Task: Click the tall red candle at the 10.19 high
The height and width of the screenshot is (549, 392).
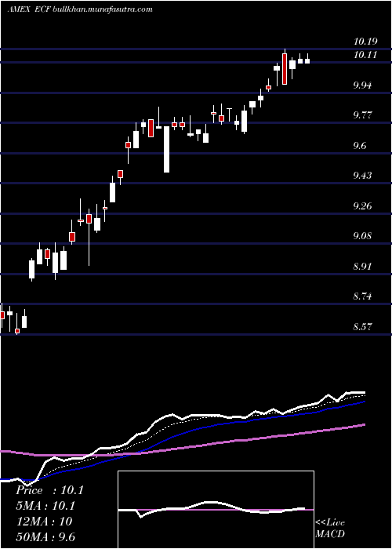Action: pos(285,69)
